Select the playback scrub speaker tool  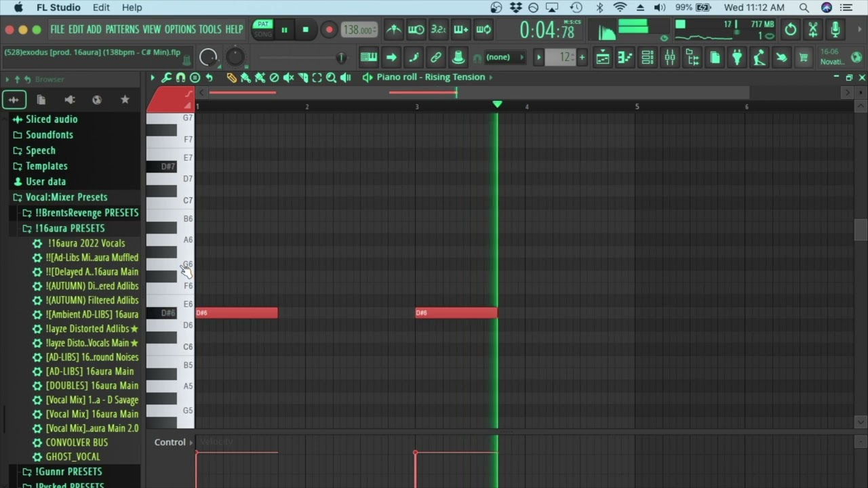(345, 77)
